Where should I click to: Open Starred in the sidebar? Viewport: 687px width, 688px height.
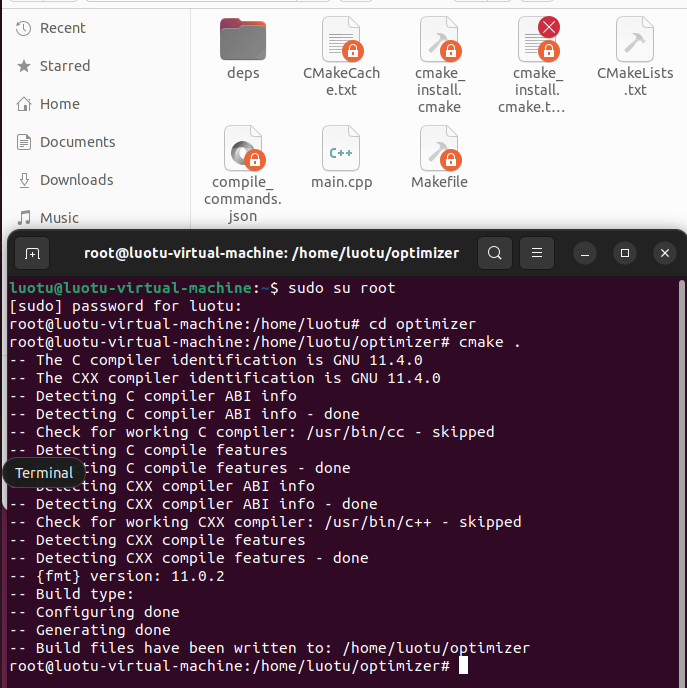click(64, 66)
